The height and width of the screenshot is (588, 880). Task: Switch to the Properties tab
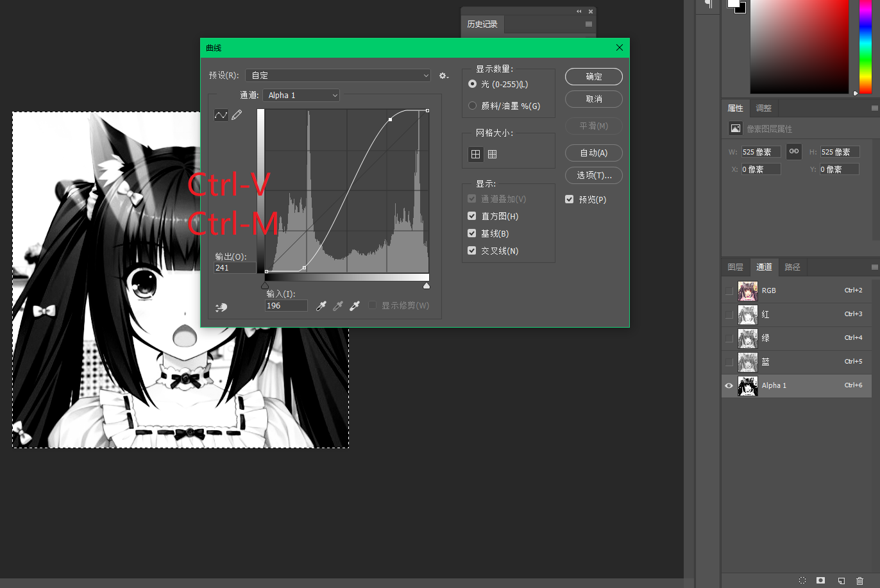click(736, 108)
